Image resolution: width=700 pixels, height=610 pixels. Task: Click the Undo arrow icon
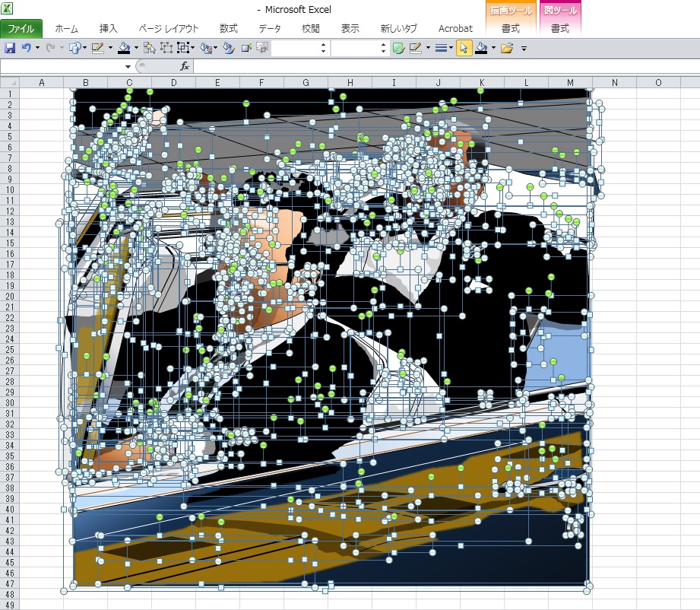click(x=27, y=48)
